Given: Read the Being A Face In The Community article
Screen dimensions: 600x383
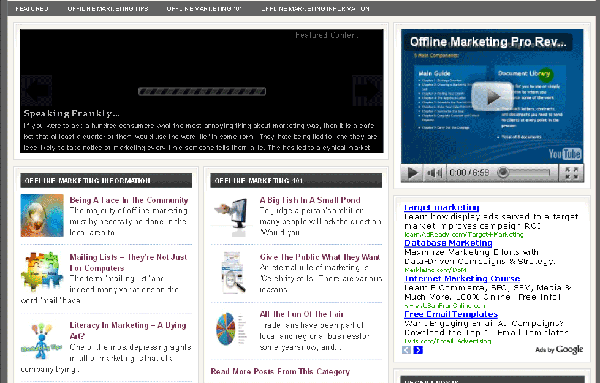Looking at the screenshot, I should (129, 200).
